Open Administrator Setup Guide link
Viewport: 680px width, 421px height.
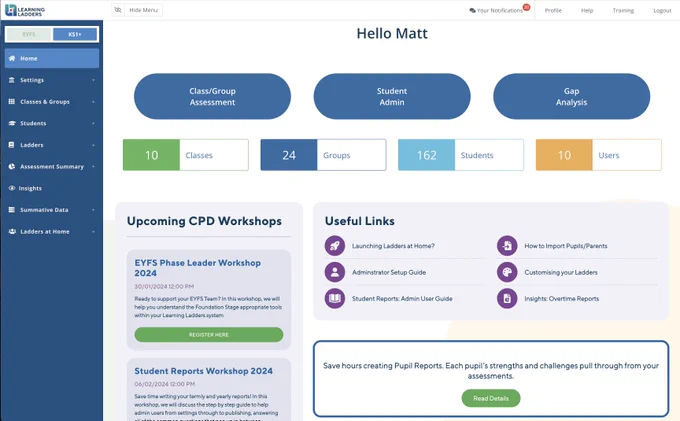point(389,272)
